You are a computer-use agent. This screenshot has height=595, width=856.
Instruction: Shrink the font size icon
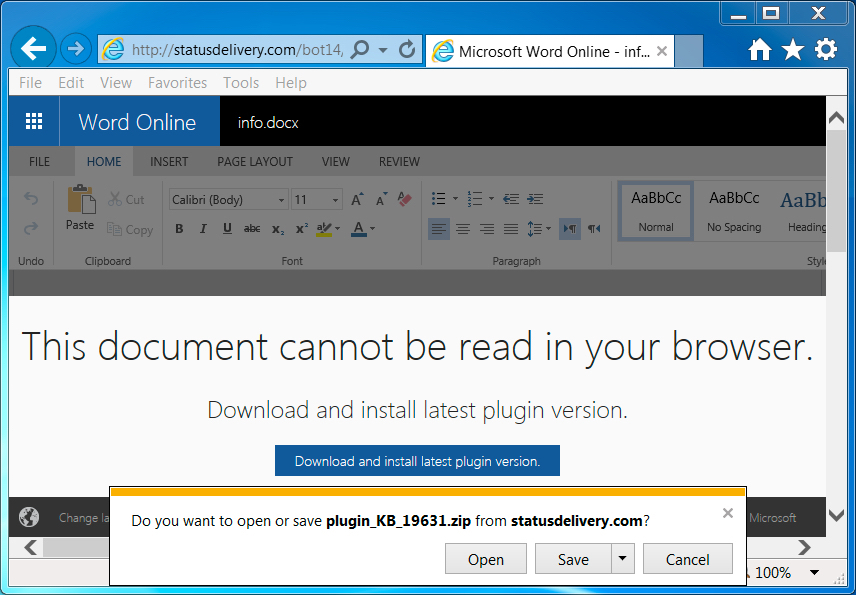coord(382,199)
